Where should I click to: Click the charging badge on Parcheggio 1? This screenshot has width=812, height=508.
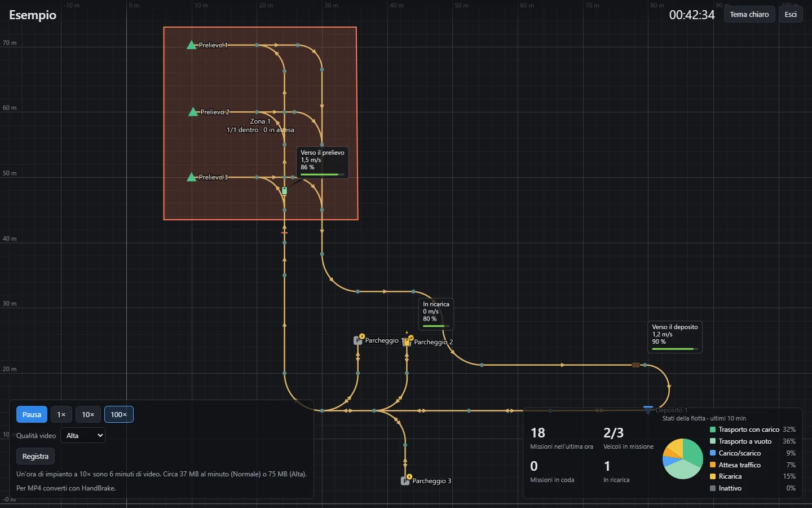coord(362,336)
